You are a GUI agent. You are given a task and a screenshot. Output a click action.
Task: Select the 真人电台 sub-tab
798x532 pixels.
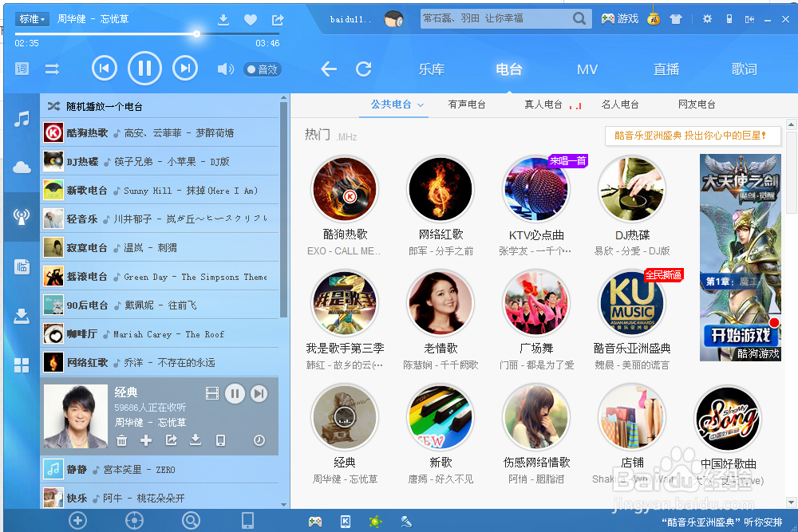click(543, 104)
